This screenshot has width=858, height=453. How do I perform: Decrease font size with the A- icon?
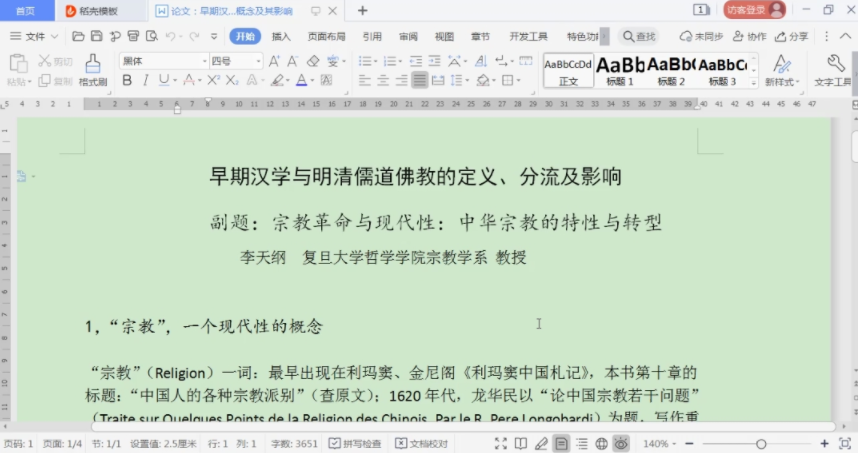[x=293, y=61]
